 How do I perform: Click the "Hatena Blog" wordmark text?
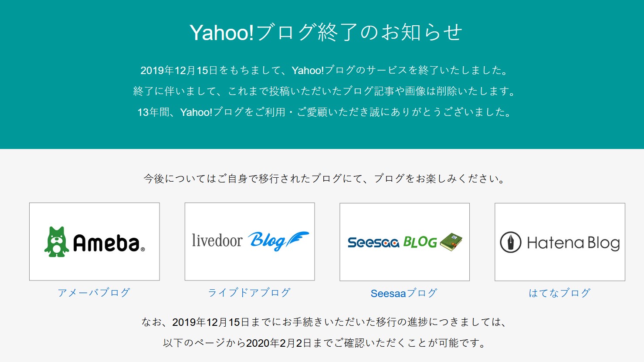tap(573, 243)
